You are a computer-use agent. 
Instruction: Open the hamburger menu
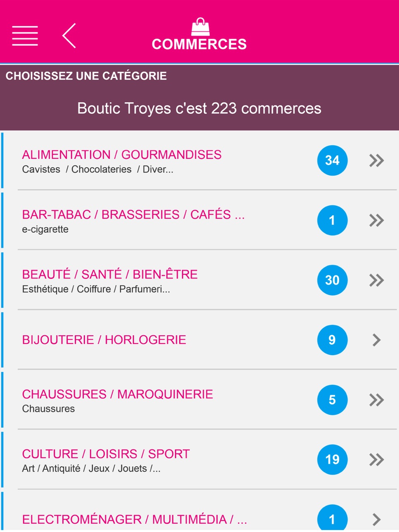(x=25, y=35)
